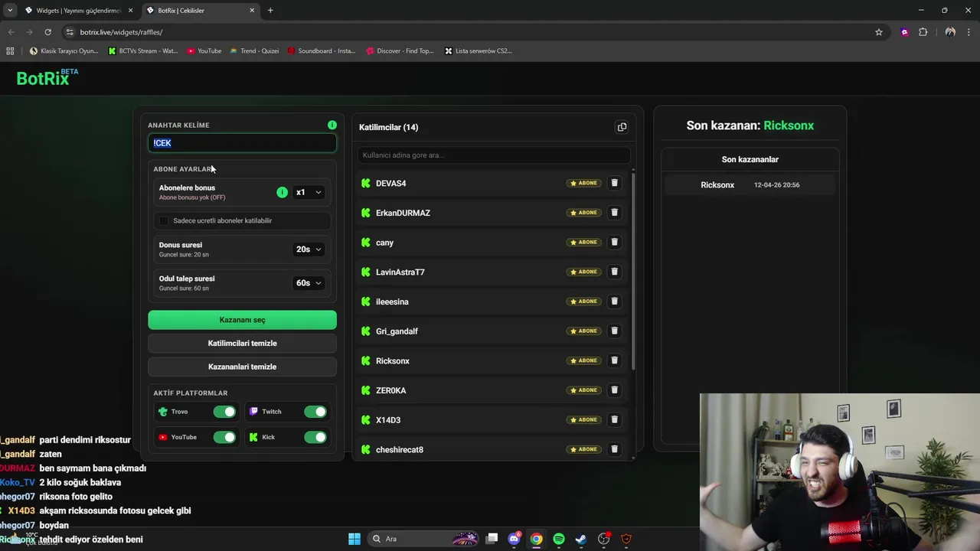980x551 pixels.
Task: Disable YouTube platform switch
Action: [224, 437]
